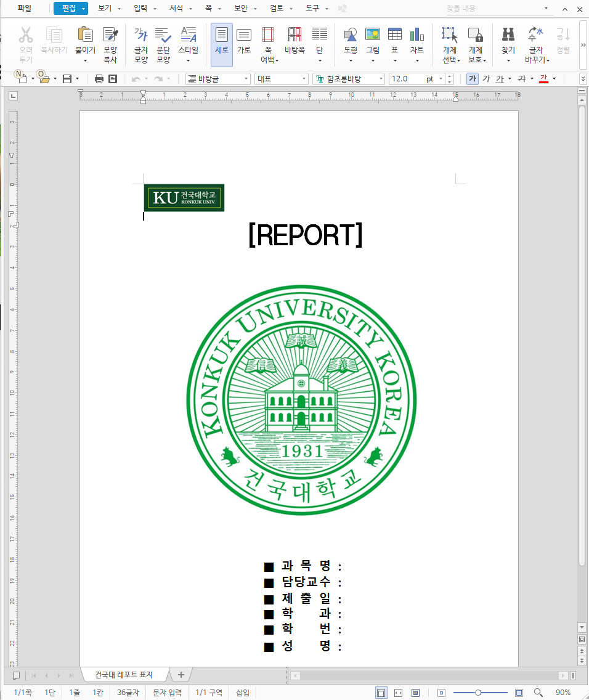Toggle italic 가 formatting

click(x=486, y=79)
